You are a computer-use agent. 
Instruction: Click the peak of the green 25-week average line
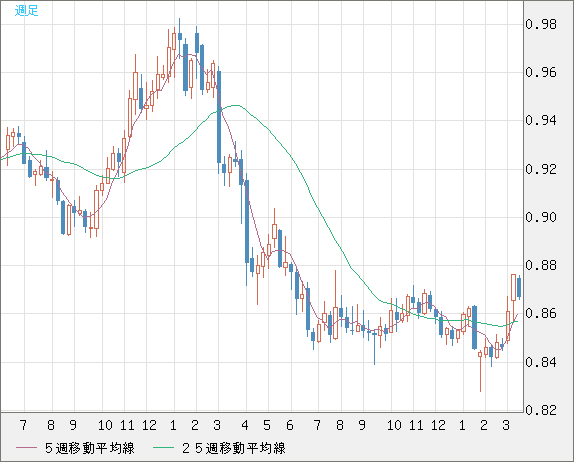click(236, 105)
